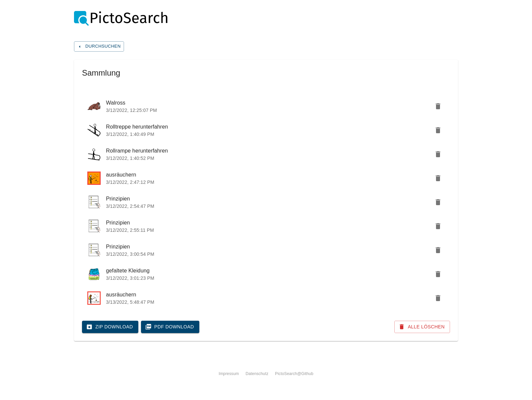Visit the PictoSearch@Github link

click(294, 374)
